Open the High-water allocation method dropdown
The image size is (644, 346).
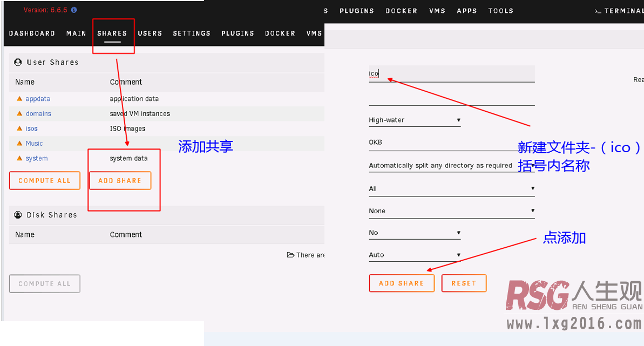point(415,120)
